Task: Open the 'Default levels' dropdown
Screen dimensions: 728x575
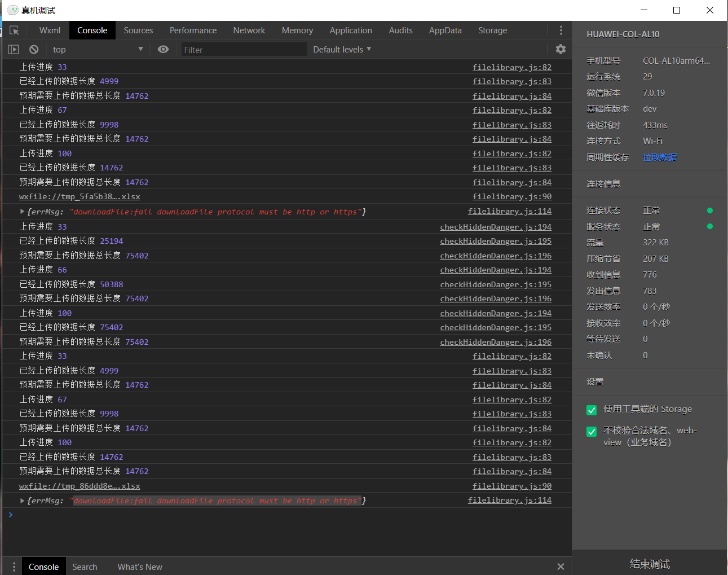Action: point(342,50)
